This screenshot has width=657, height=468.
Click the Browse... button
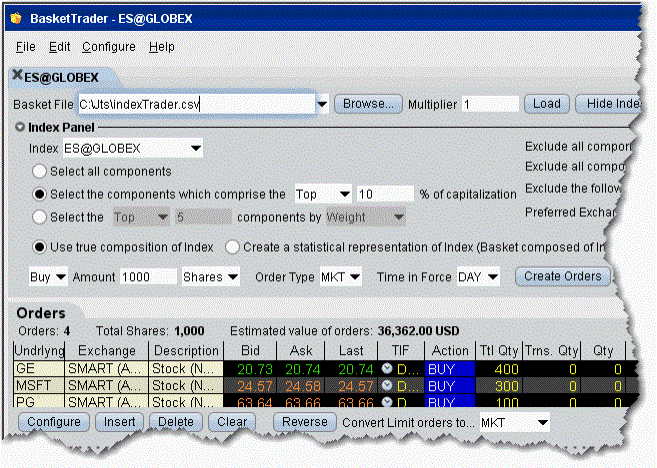click(368, 104)
